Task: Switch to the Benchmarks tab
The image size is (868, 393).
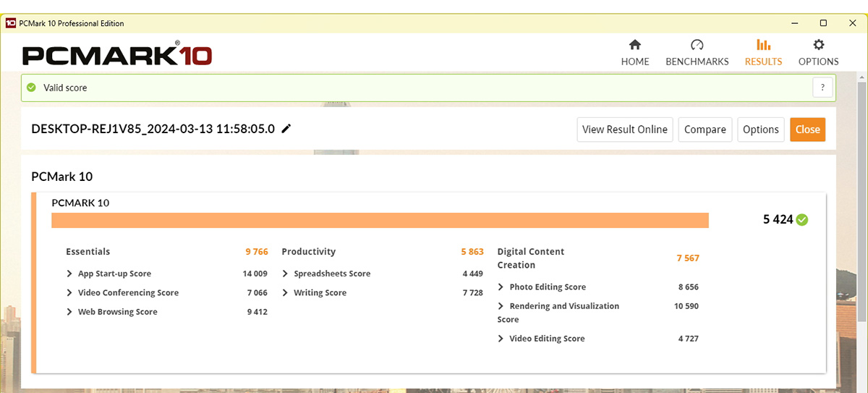Action: [697, 52]
